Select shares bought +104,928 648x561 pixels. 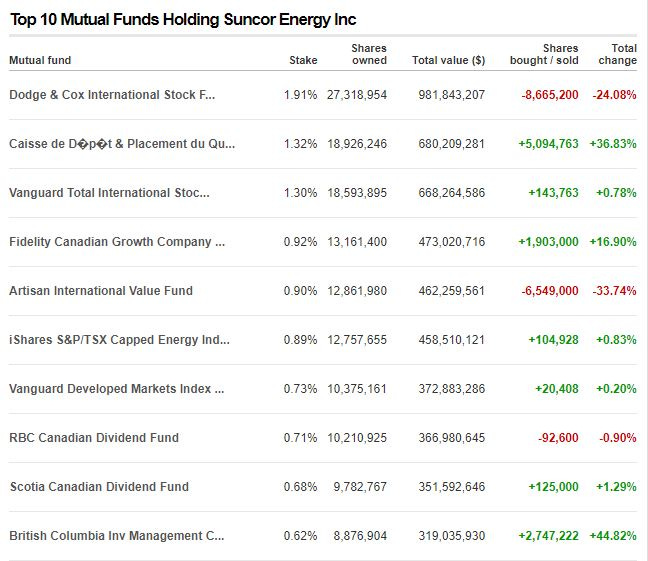click(x=553, y=340)
